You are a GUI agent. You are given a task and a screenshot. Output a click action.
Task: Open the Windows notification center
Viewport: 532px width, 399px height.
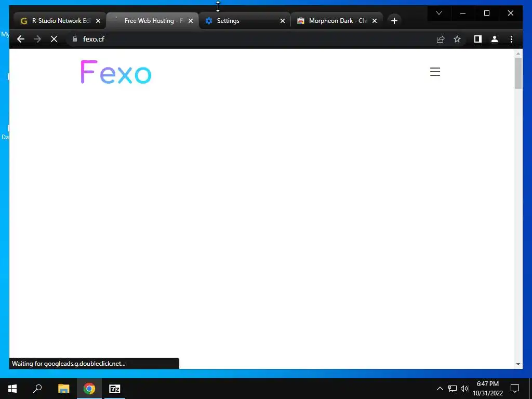(x=515, y=389)
